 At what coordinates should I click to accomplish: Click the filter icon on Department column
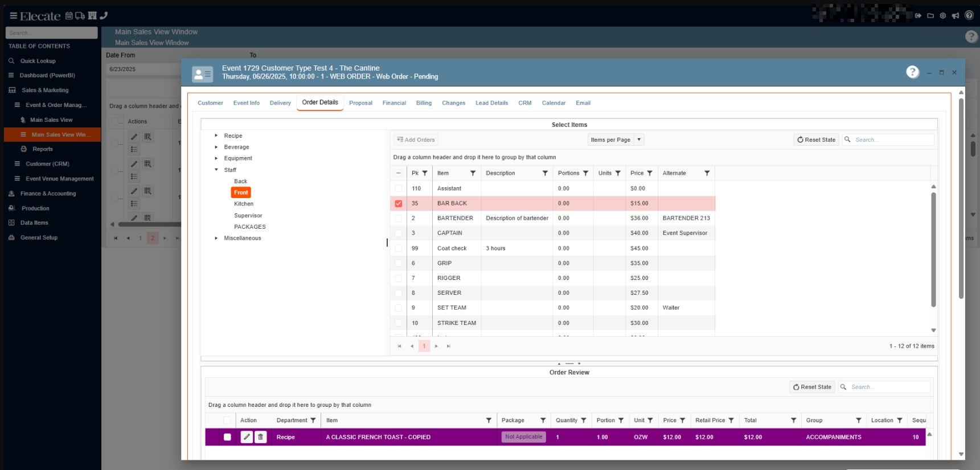click(313, 420)
